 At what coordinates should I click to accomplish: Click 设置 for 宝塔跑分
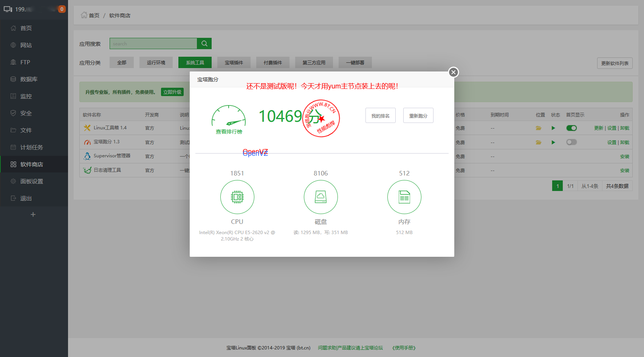click(x=612, y=143)
